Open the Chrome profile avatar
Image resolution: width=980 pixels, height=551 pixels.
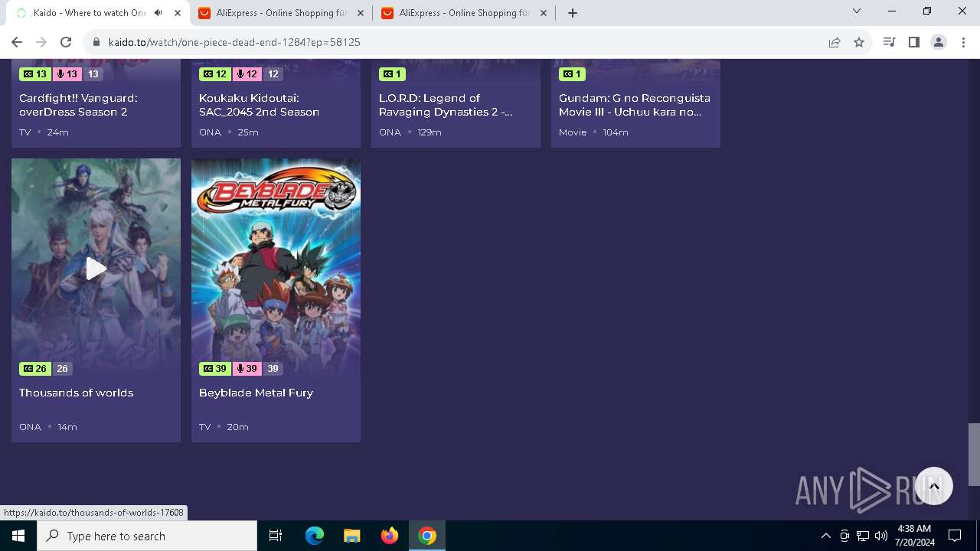pos(939,42)
